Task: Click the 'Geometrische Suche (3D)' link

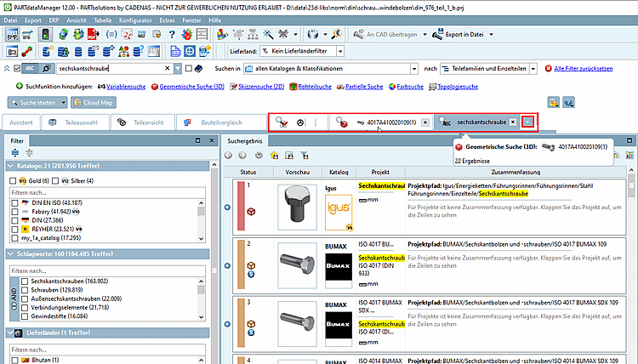Action: click(191, 87)
